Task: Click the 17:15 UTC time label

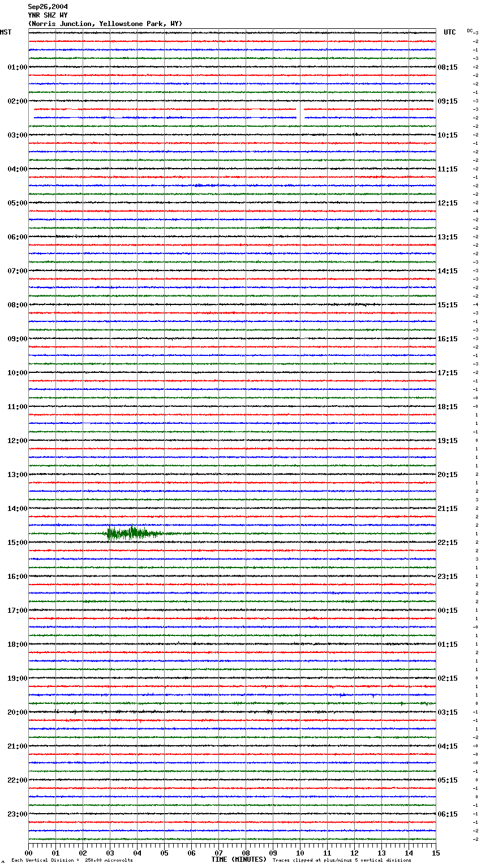Action: coord(448,373)
